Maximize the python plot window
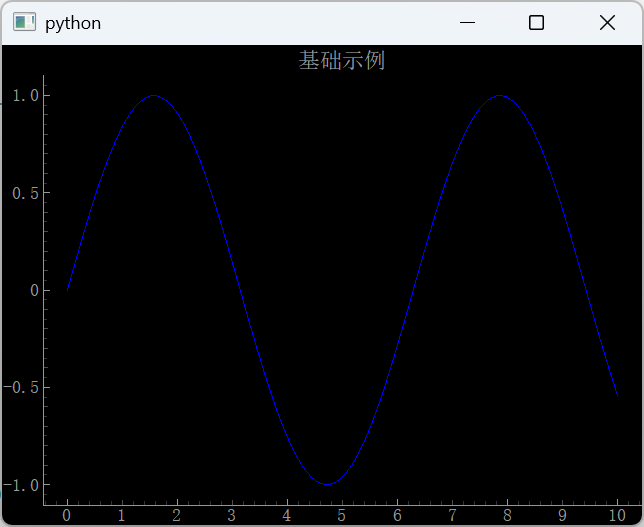The height and width of the screenshot is (527, 644). coord(536,22)
